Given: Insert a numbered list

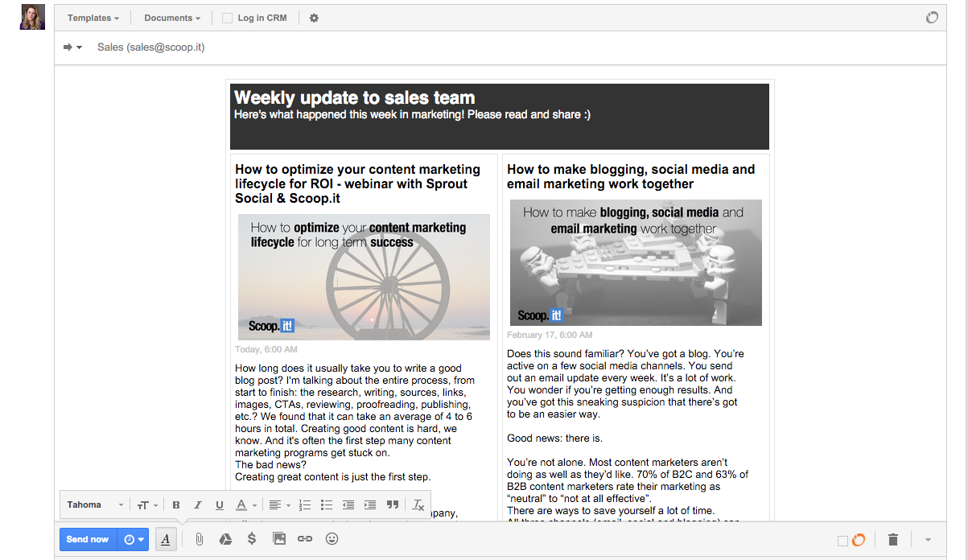Looking at the screenshot, I should tap(305, 505).
